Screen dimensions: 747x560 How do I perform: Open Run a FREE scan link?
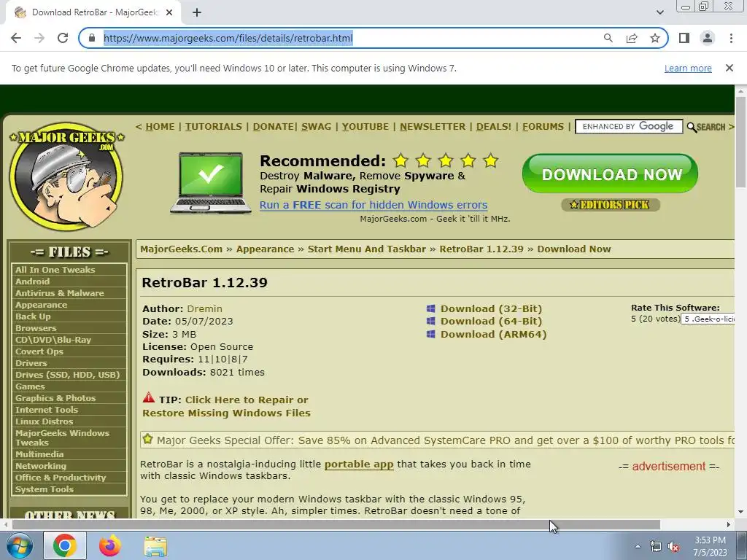point(373,205)
